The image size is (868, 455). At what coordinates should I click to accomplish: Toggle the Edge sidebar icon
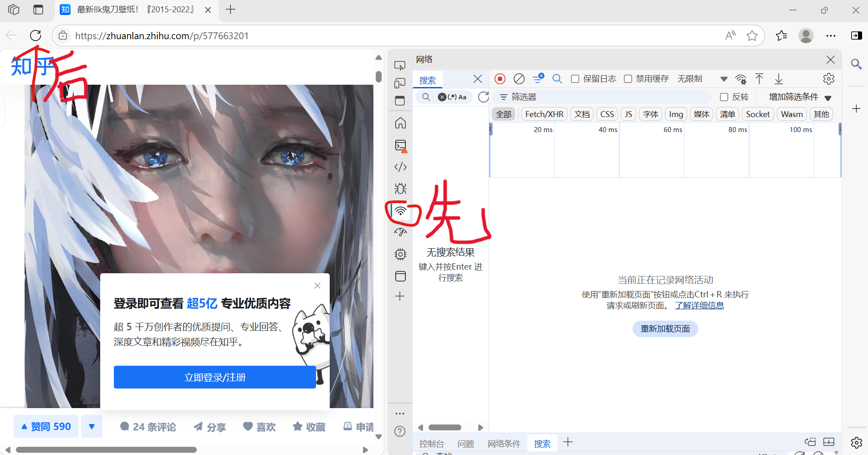coord(856,36)
